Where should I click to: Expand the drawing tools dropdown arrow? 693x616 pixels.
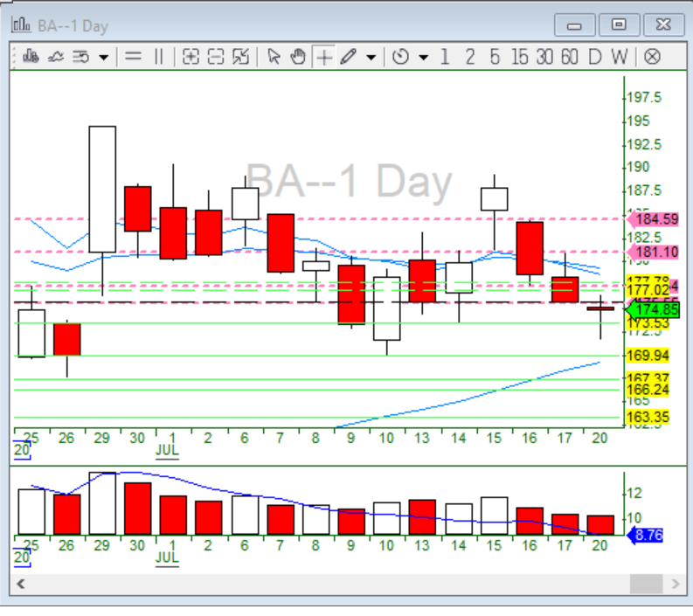tap(371, 58)
